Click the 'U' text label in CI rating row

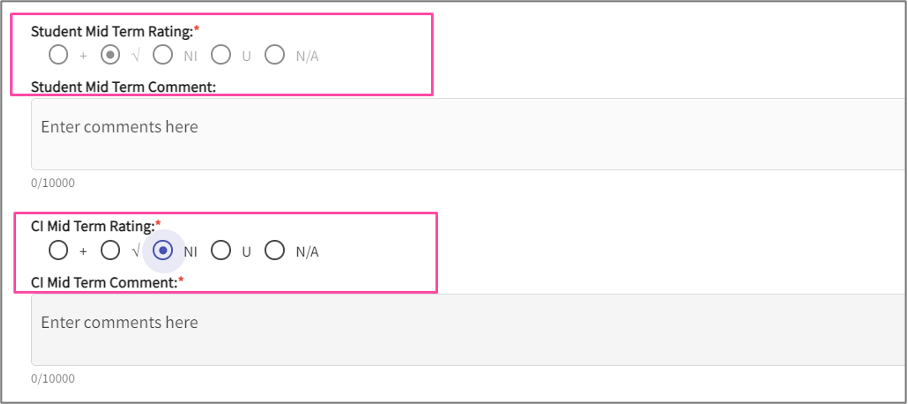pos(246,252)
